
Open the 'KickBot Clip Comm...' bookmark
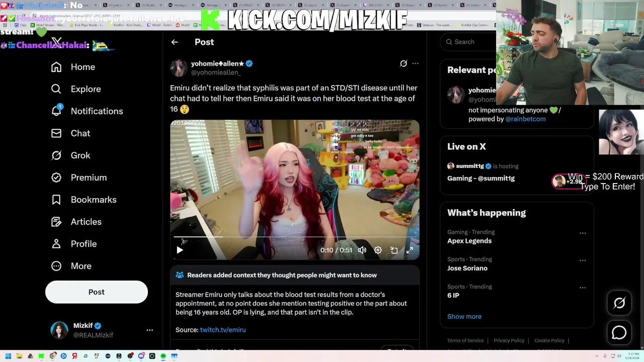tap(474, 25)
